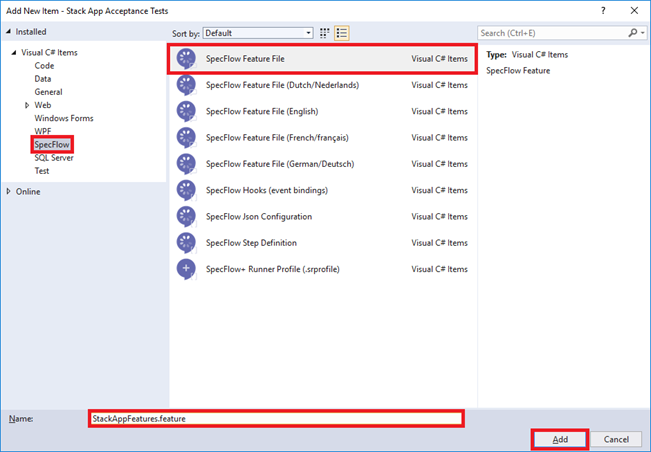This screenshot has height=452, width=651.
Task: Click the English feature file icon
Action: click(x=186, y=111)
